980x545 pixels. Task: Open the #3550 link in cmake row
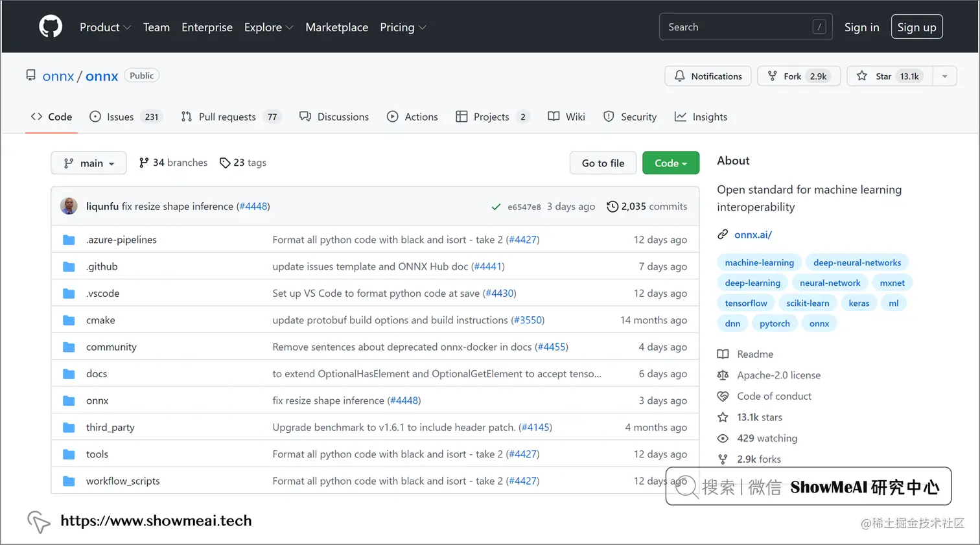(528, 320)
